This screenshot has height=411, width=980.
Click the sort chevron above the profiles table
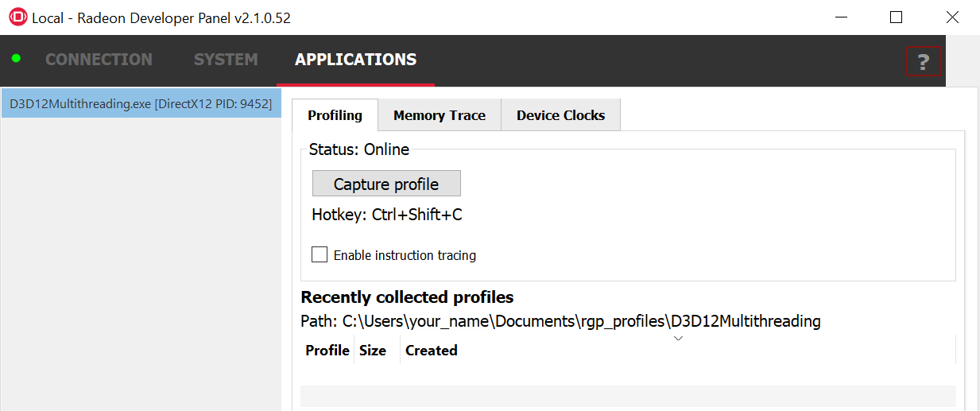[x=678, y=338]
